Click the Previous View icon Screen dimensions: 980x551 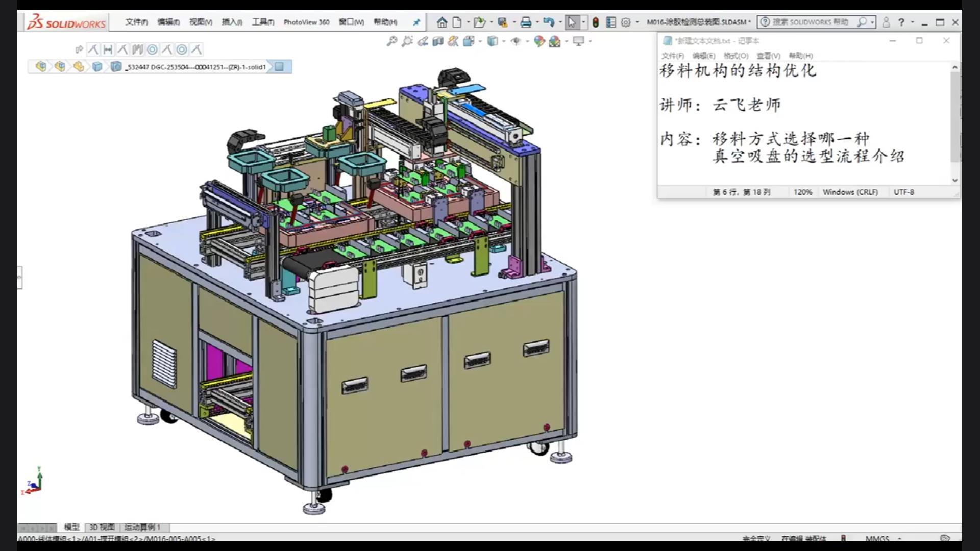423,41
